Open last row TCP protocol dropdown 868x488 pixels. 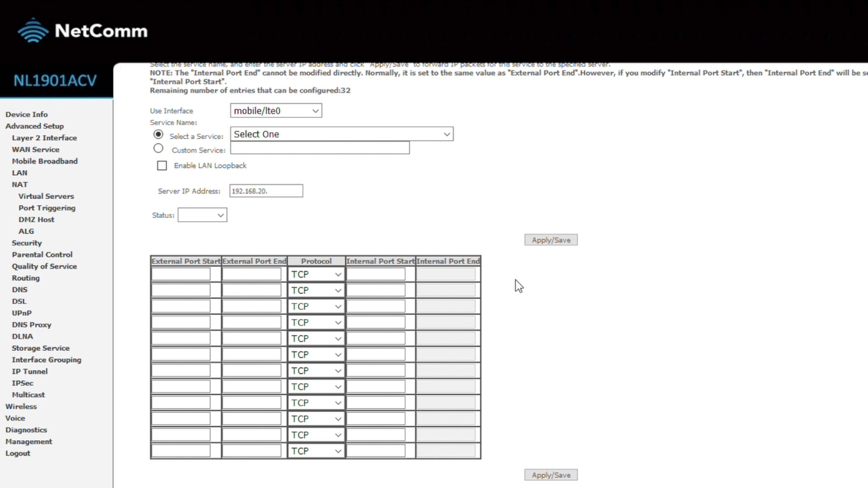click(316, 451)
